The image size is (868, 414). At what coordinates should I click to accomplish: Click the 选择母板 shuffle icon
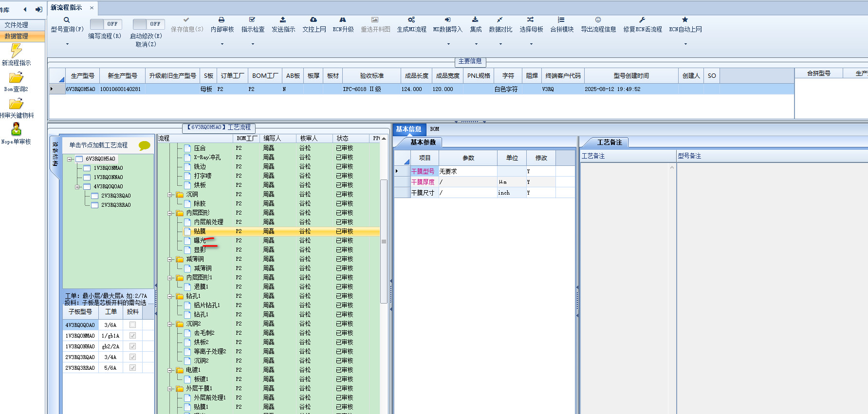point(531,20)
